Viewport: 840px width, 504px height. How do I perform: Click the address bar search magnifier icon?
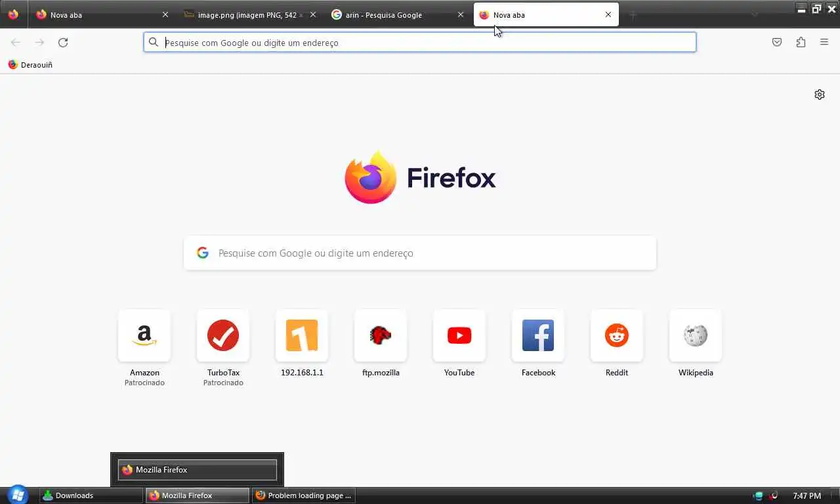coord(154,43)
